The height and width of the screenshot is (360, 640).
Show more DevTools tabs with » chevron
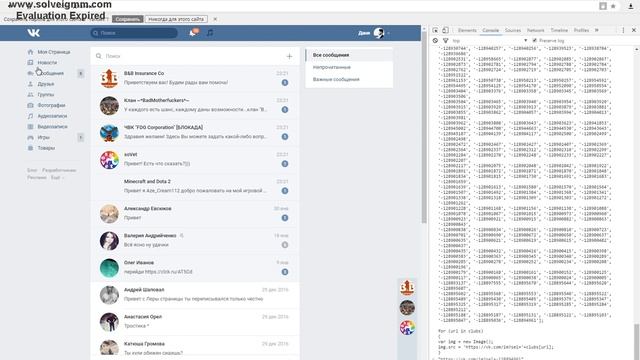(596, 30)
